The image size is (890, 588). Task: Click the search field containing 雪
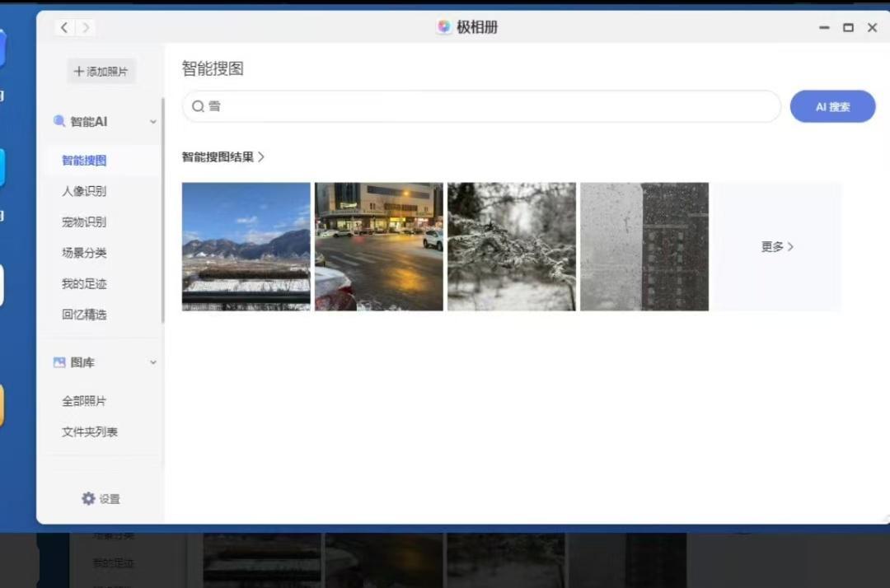[481, 106]
